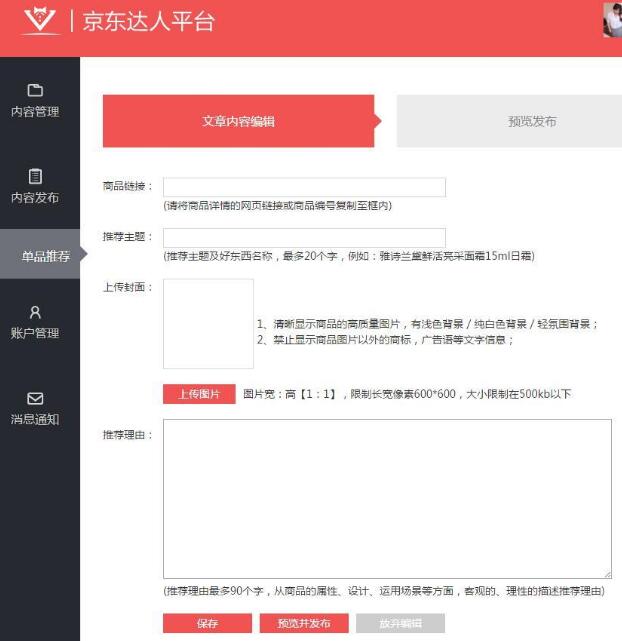The image size is (622, 641).
Task: Click the image rule about 浅色背景
Action: coord(427,324)
